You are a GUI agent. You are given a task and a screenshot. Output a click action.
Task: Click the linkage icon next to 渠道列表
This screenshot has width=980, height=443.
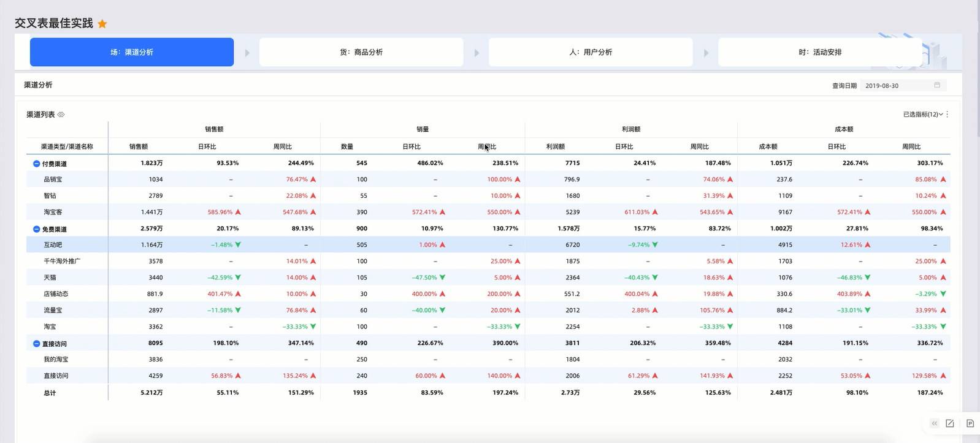[61, 115]
